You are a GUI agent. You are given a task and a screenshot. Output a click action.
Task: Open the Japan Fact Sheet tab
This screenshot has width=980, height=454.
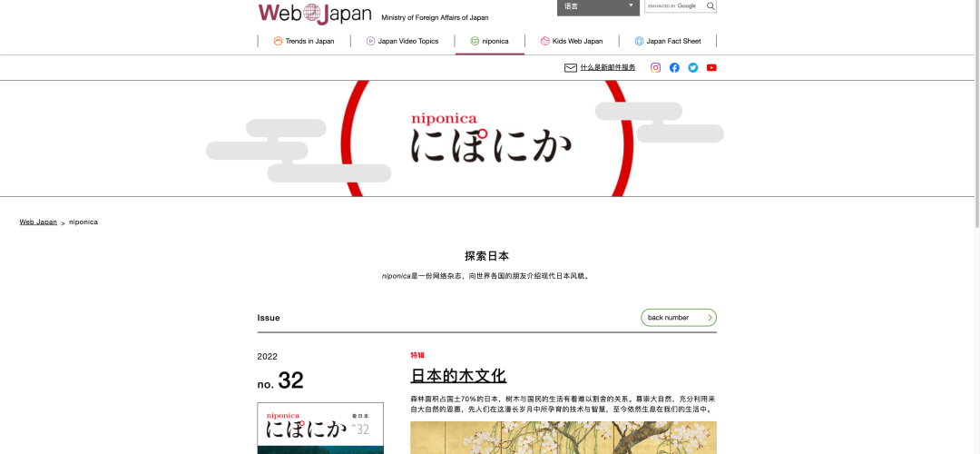668,41
